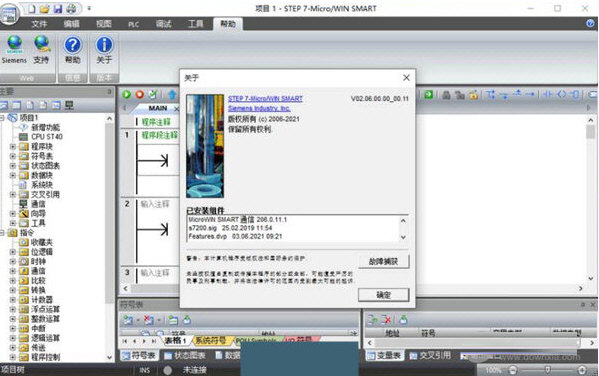Adjust the zoom slider in status bar
Screen dimensions: 599x376
click(x=547, y=370)
